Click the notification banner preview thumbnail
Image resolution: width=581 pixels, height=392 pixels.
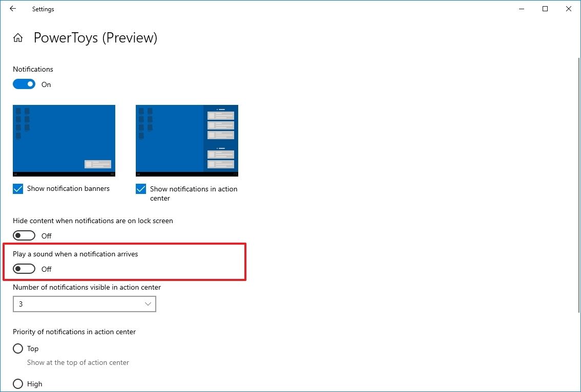click(x=64, y=140)
